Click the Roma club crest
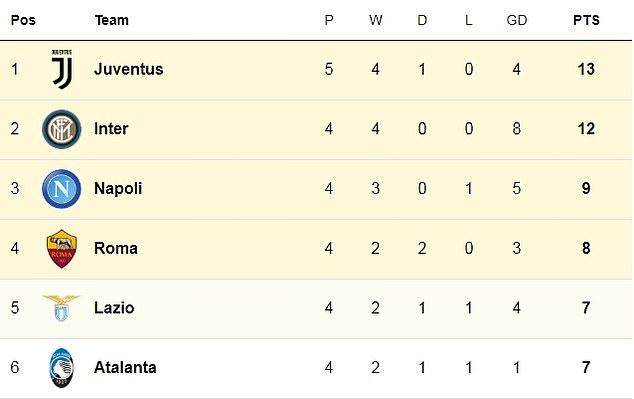The width and height of the screenshot is (634, 399). click(61, 249)
